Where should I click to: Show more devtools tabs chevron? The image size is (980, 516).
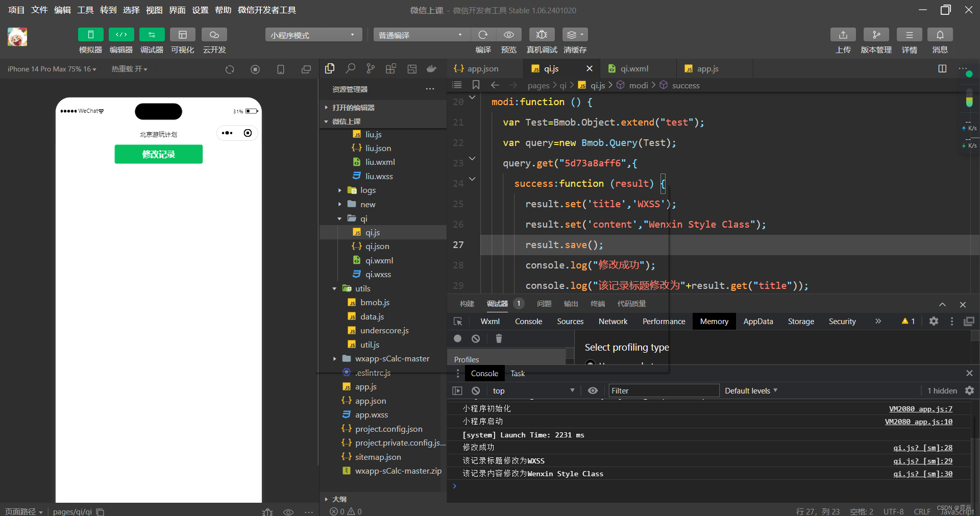(x=878, y=321)
